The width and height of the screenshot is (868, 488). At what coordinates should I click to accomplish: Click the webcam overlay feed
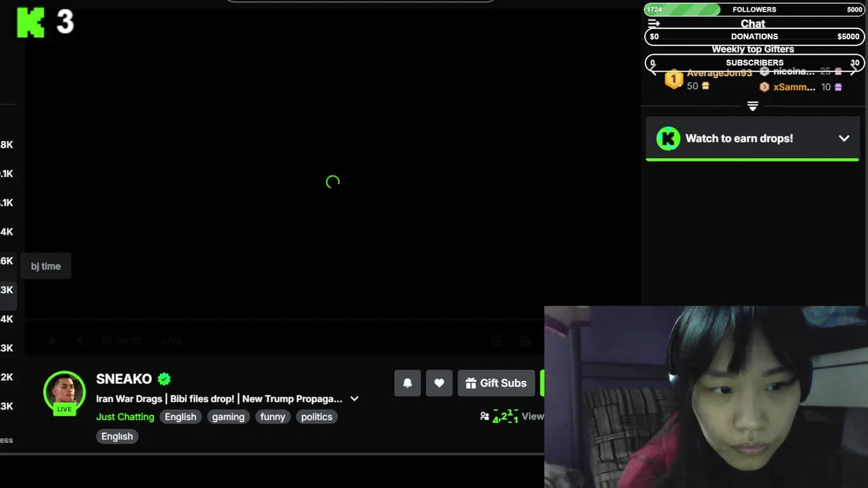pos(706,396)
